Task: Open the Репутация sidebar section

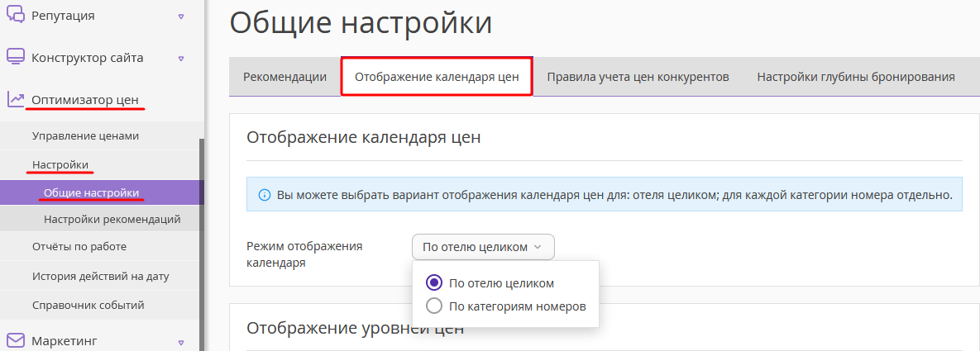Action: point(63,16)
